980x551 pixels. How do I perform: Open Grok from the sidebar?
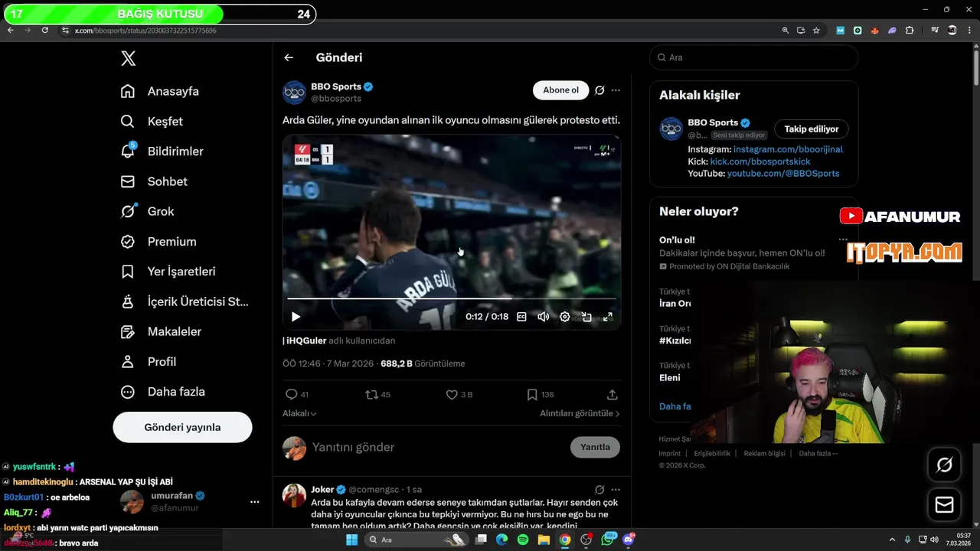coord(147,211)
